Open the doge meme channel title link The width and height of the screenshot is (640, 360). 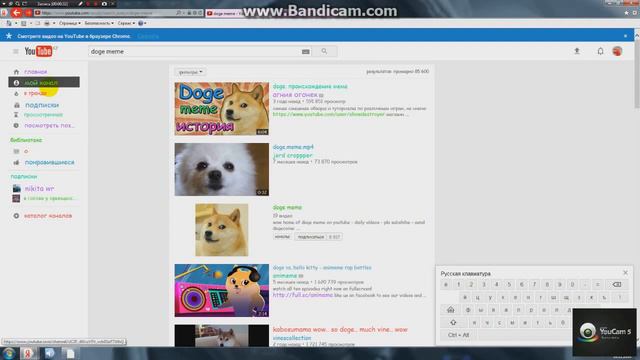pos(287,207)
